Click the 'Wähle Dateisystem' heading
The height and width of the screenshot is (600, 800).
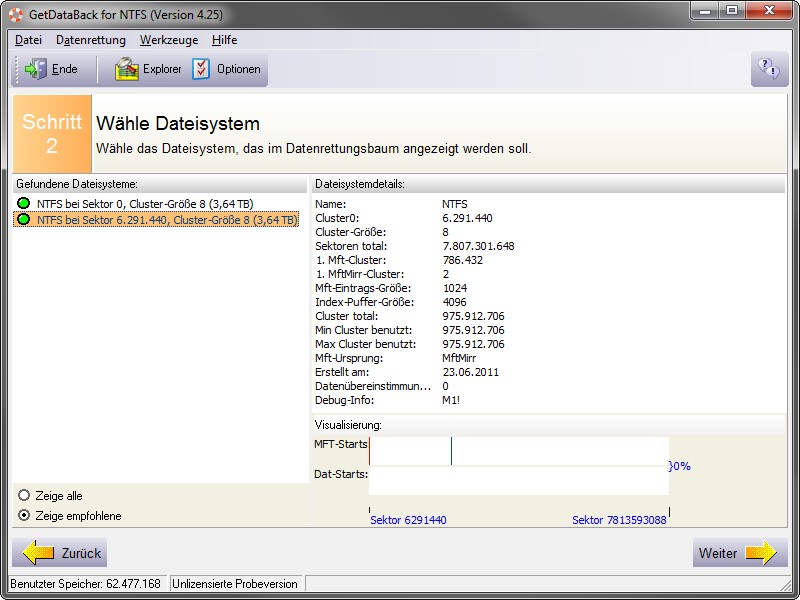[x=178, y=123]
